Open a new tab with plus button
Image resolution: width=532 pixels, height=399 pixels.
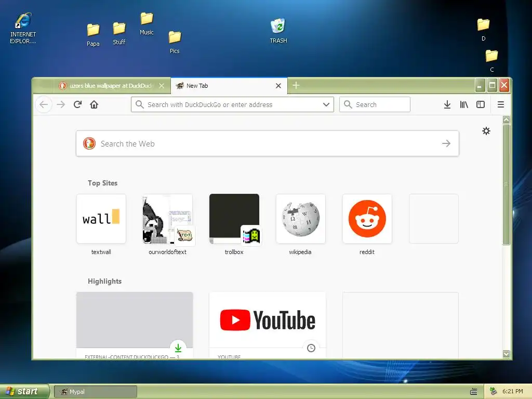coord(296,85)
